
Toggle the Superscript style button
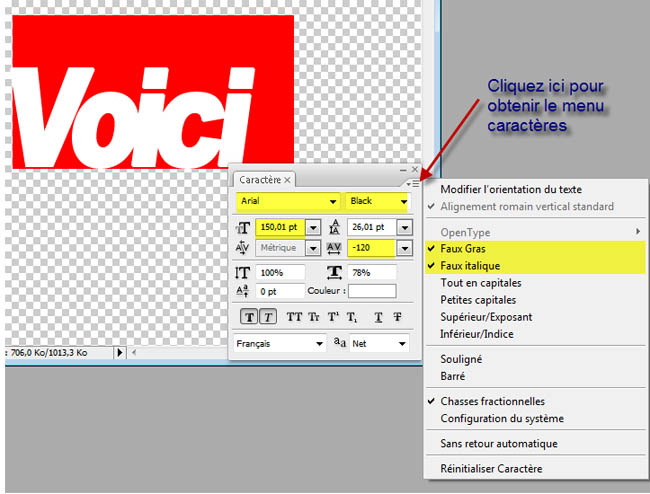pyautogui.click(x=333, y=317)
